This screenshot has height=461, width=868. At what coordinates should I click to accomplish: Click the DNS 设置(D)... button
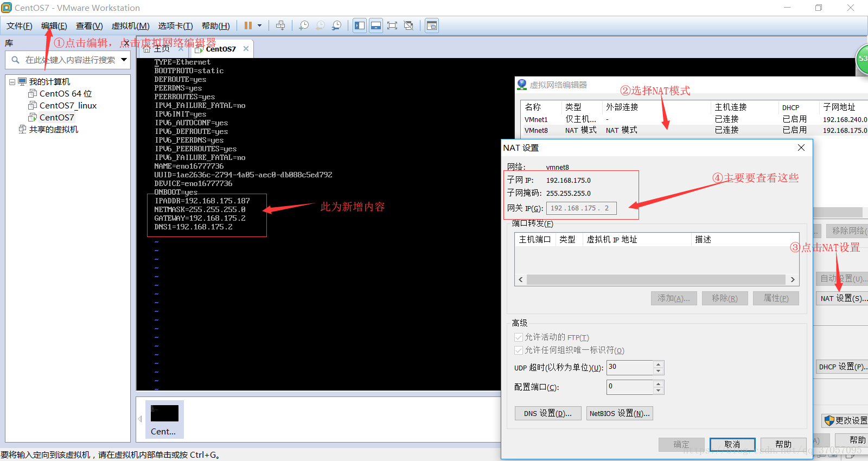click(548, 413)
